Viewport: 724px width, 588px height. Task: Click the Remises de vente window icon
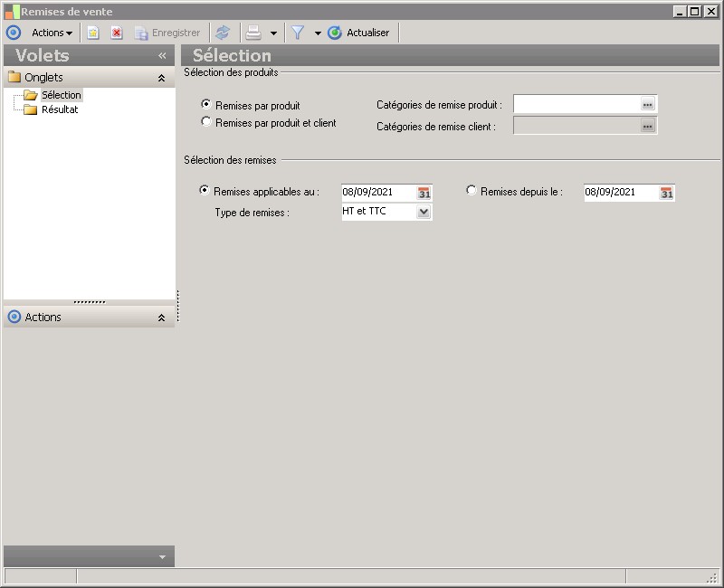click(13, 12)
